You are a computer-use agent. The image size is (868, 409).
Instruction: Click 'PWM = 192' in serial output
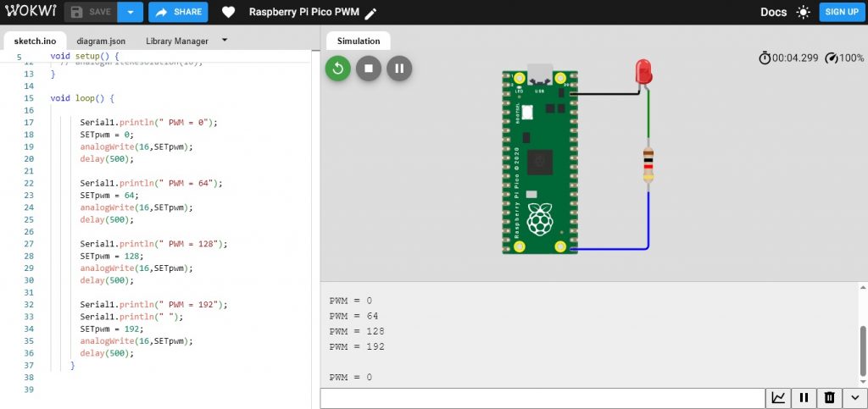point(357,346)
